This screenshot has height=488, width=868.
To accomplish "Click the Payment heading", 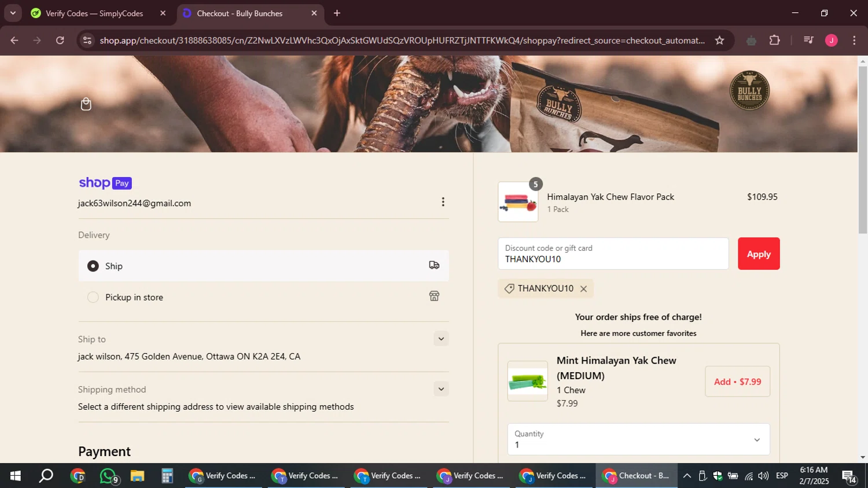I will point(104,452).
